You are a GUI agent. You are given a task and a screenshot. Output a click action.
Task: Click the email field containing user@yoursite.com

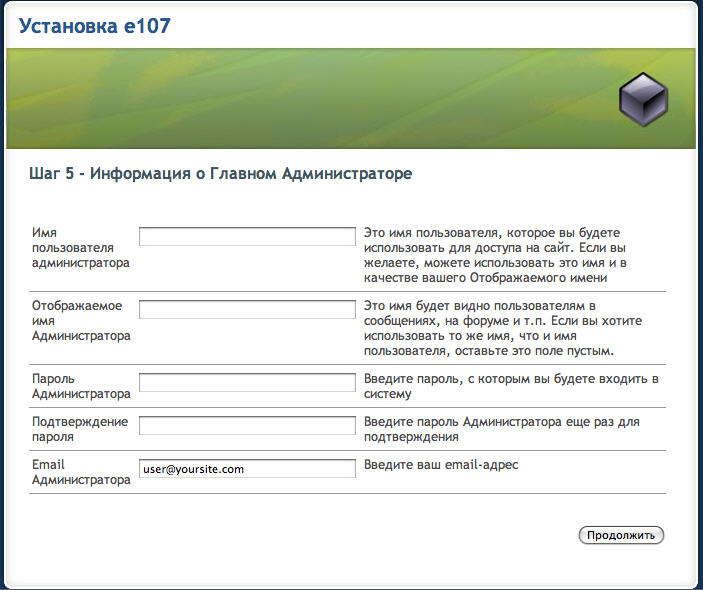(247, 469)
